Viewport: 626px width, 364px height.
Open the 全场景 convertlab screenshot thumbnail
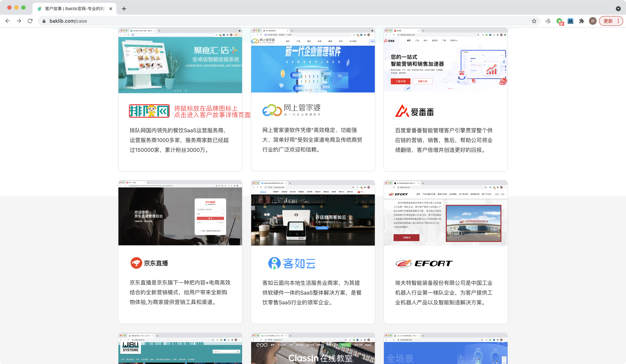pyautogui.click(x=445, y=348)
